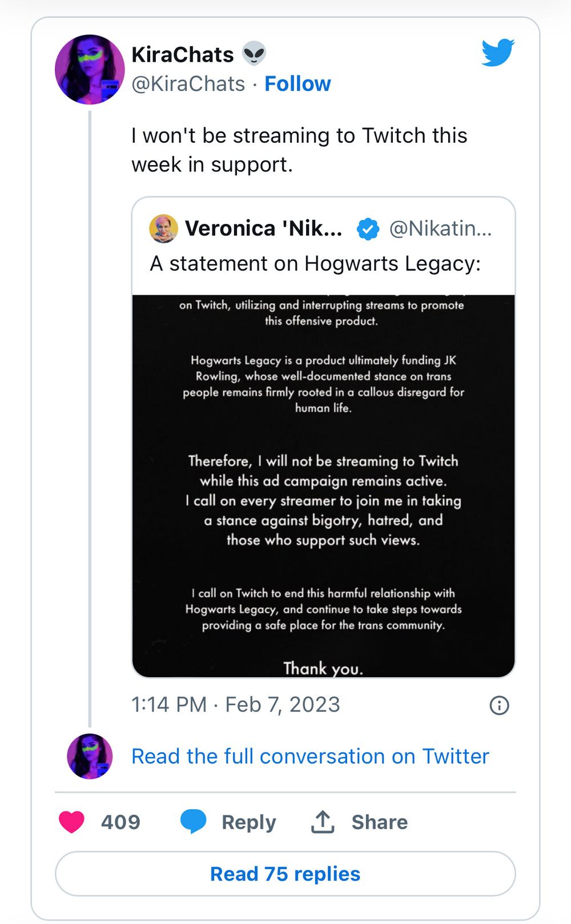Open the @KiraChats handle link
Viewport: 571px width, 924px height.
pyautogui.click(x=188, y=84)
